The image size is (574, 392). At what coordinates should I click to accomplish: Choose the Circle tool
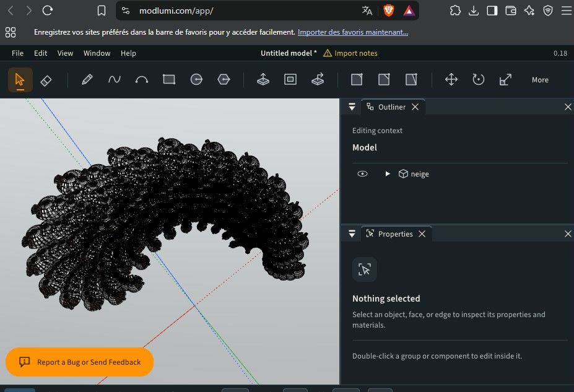tap(196, 79)
